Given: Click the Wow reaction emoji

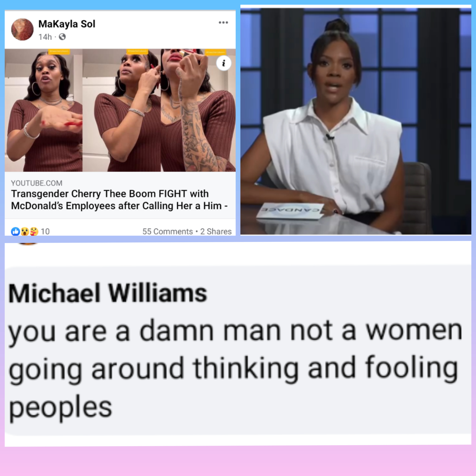Looking at the screenshot, I should [25, 231].
